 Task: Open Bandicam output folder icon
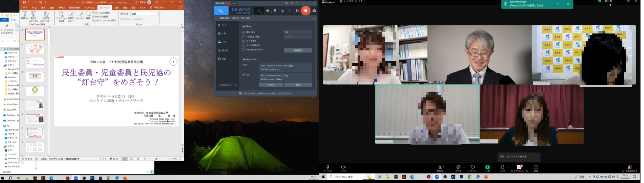tap(286, 3)
